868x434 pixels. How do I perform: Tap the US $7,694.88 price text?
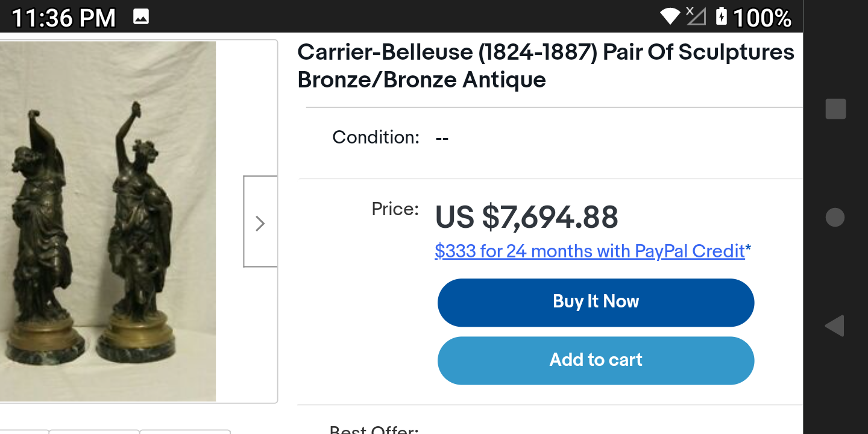(x=526, y=218)
